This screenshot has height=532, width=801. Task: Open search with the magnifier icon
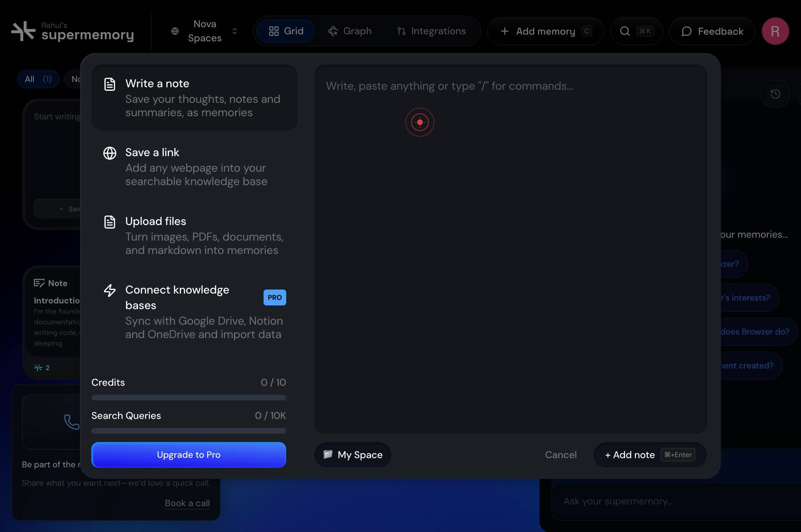coord(625,31)
